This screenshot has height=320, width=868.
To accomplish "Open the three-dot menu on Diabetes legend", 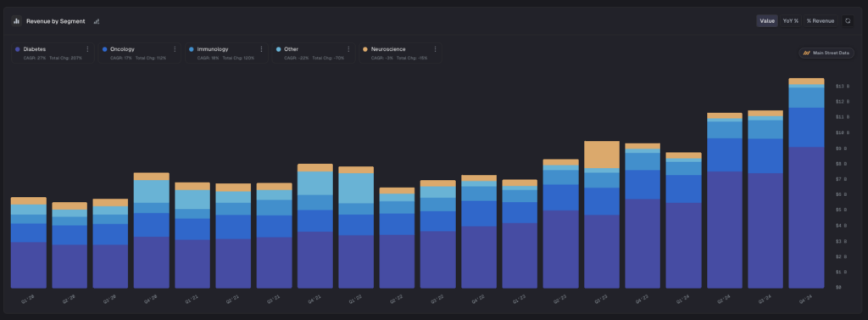I will click(87, 49).
